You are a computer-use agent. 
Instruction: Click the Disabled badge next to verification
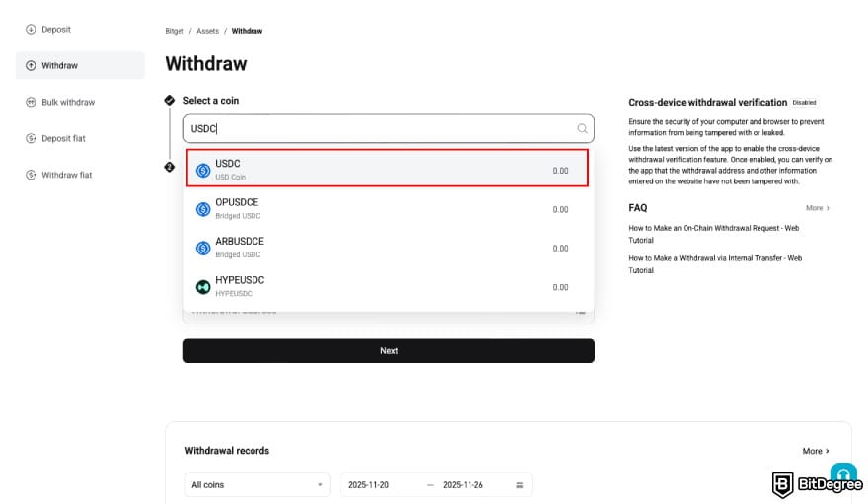point(804,103)
